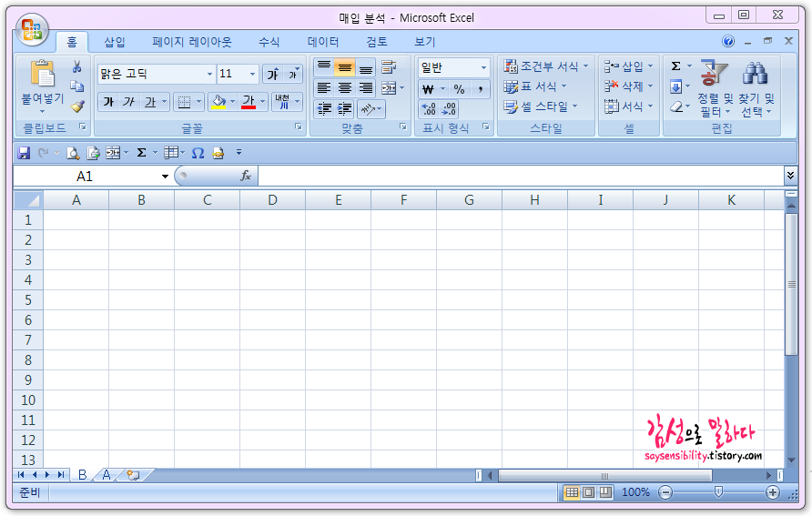The image size is (812, 516).
Task: Click print preview icon in quick toolbar
Action: (73, 153)
